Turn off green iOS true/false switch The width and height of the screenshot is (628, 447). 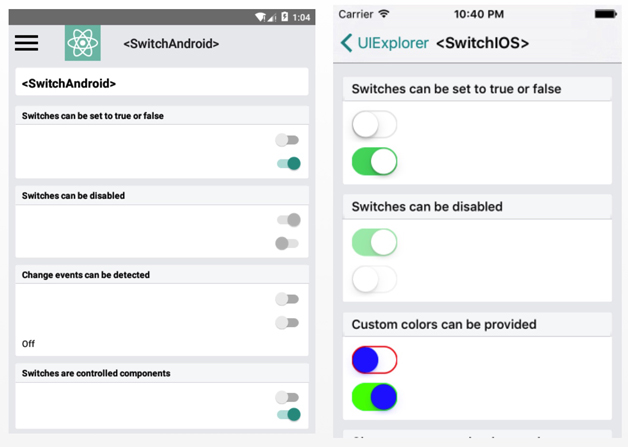point(374,161)
